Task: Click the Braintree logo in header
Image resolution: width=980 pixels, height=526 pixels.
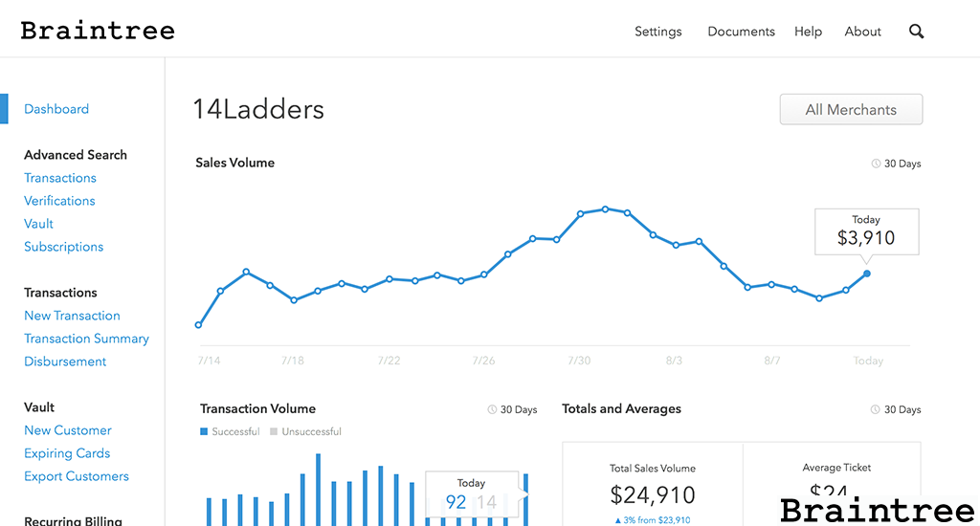Action: tap(98, 31)
